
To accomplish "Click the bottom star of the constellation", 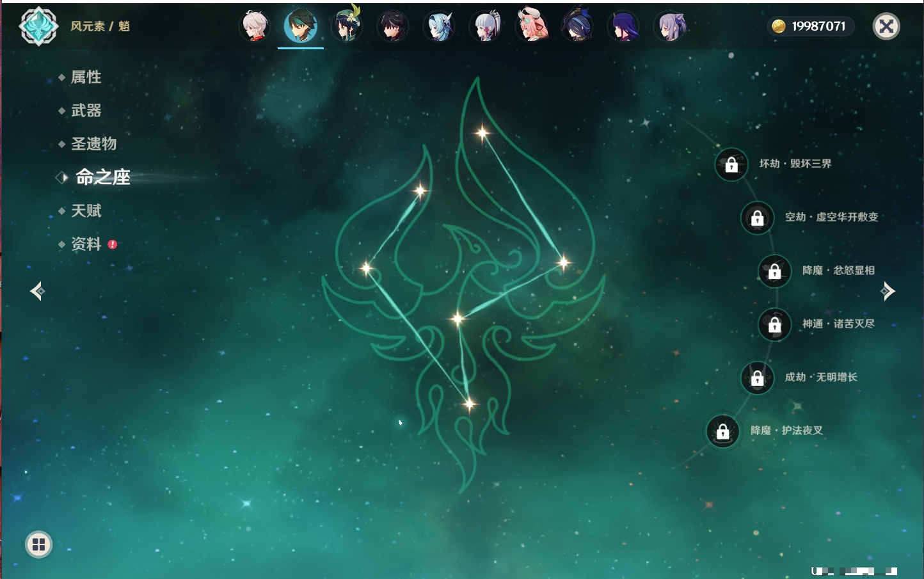I will click(x=470, y=404).
